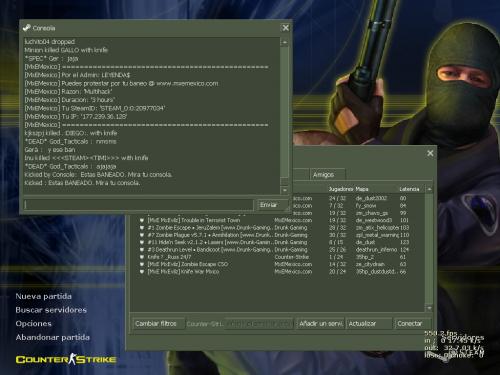Viewport: 500px width, 375px height.
Task: Click the shield icon beside Deathrun Level Bandicoot
Action: 142,250
